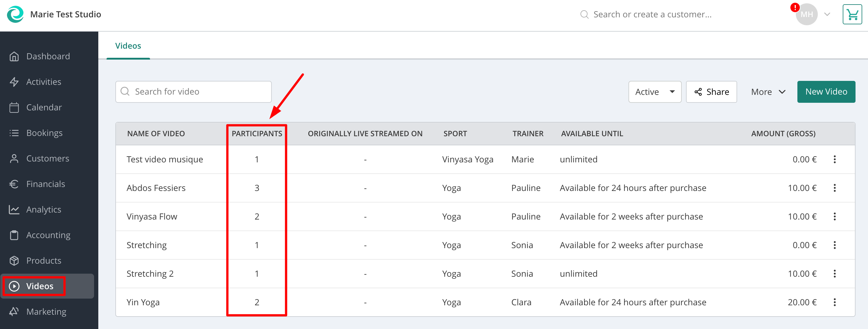Open Products box icon

(14, 261)
